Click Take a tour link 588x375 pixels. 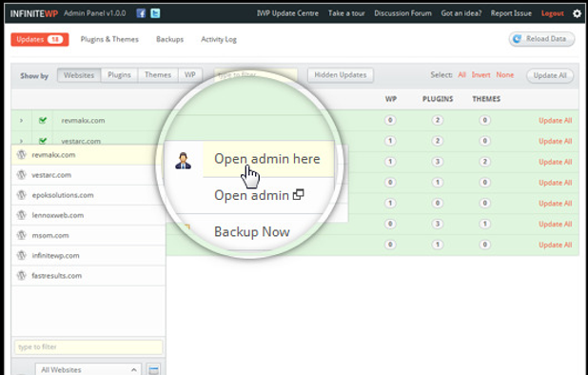[x=346, y=13]
